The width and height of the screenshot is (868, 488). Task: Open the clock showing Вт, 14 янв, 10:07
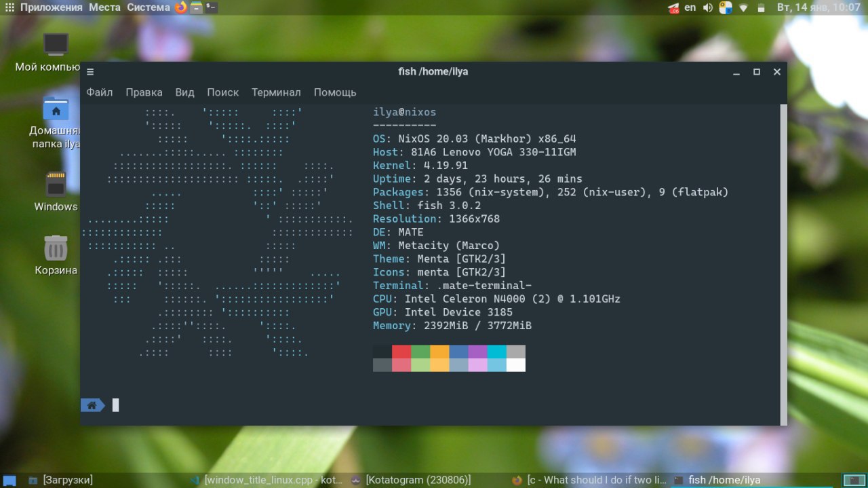click(819, 7)
